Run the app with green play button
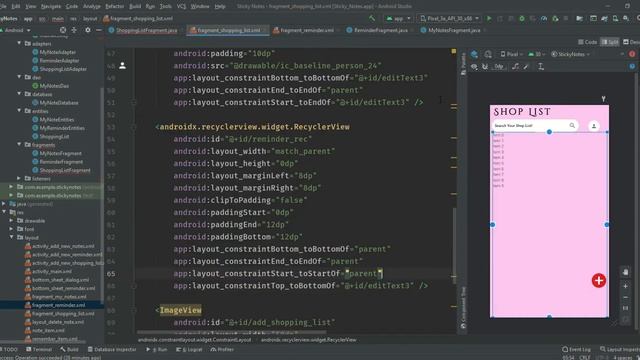 pos(489,18)
